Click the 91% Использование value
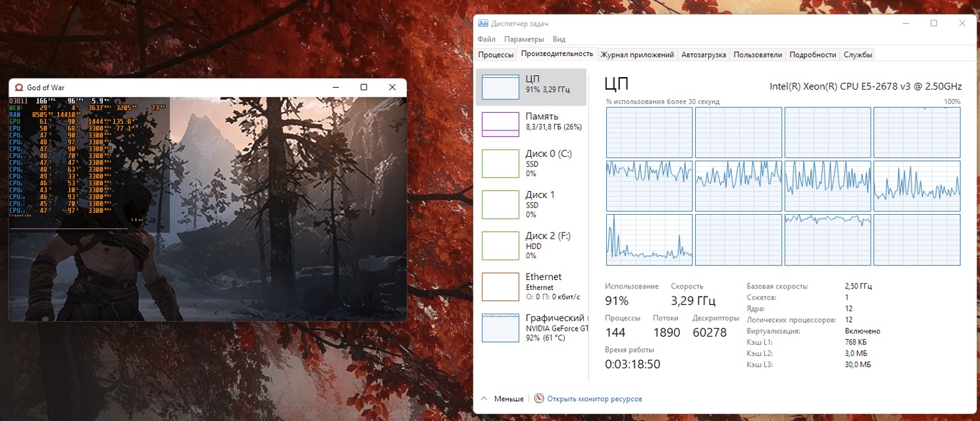 coord(617,301)
